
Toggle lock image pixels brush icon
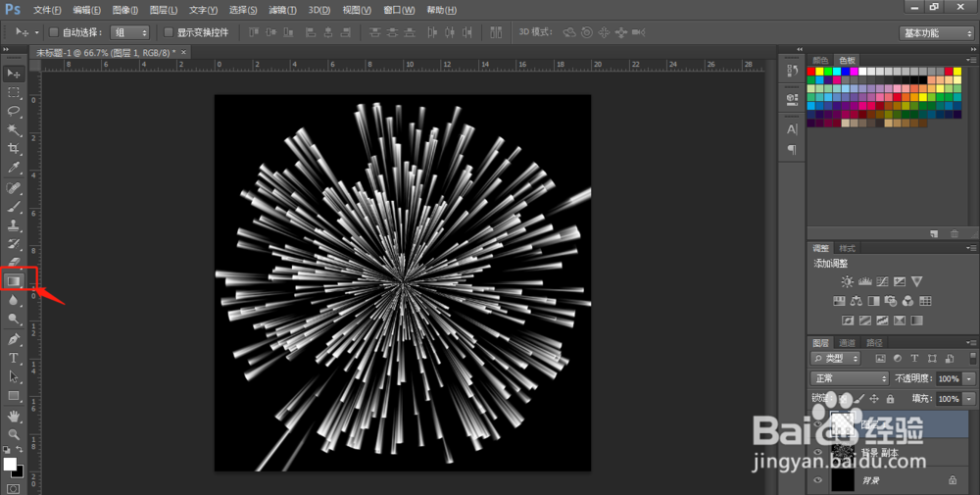tap(859, 398)
